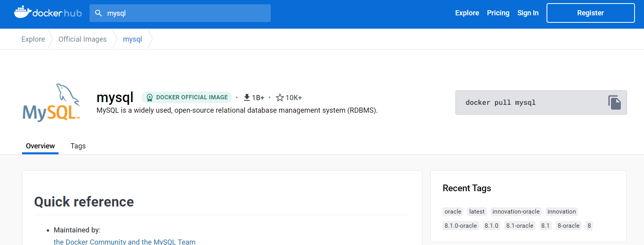
Task: Click the search magnifier icon
Action: tap(99, 13)
